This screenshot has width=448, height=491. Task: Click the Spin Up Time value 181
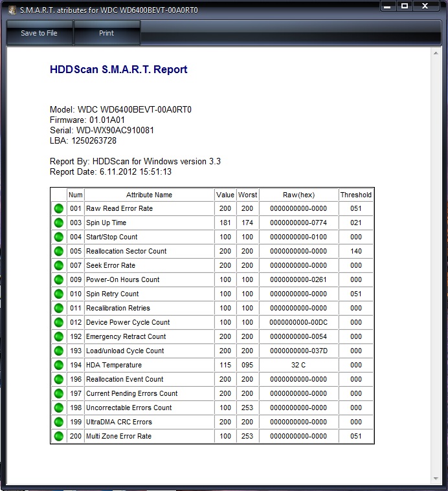click(225, 223)
